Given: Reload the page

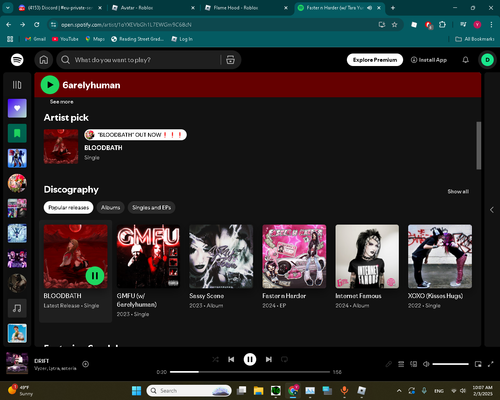Looking at the screenshot, I should click(x=37, y=24).
